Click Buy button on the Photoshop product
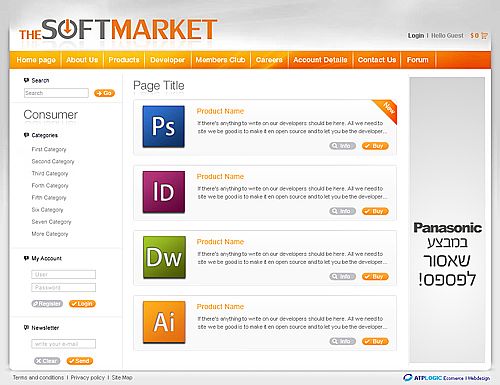 coord(375,146)
